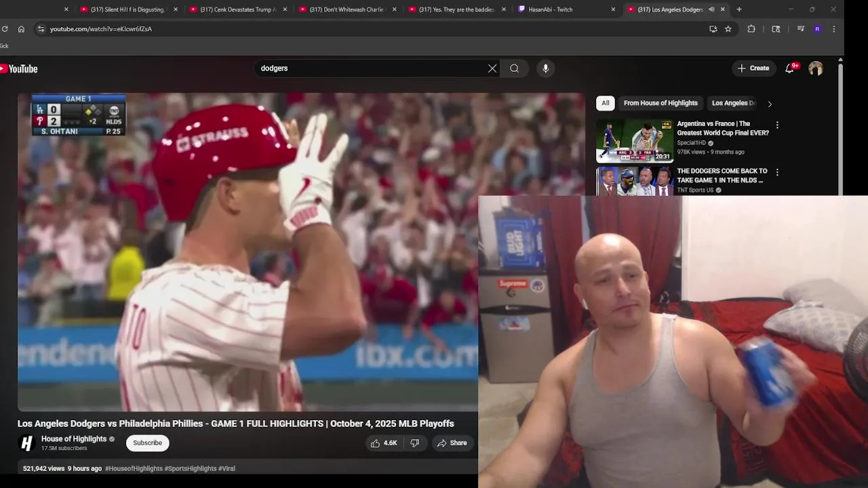Open options for Dodgers comeback video
Screen dimensions: 868x488
[x=777, y=173]
